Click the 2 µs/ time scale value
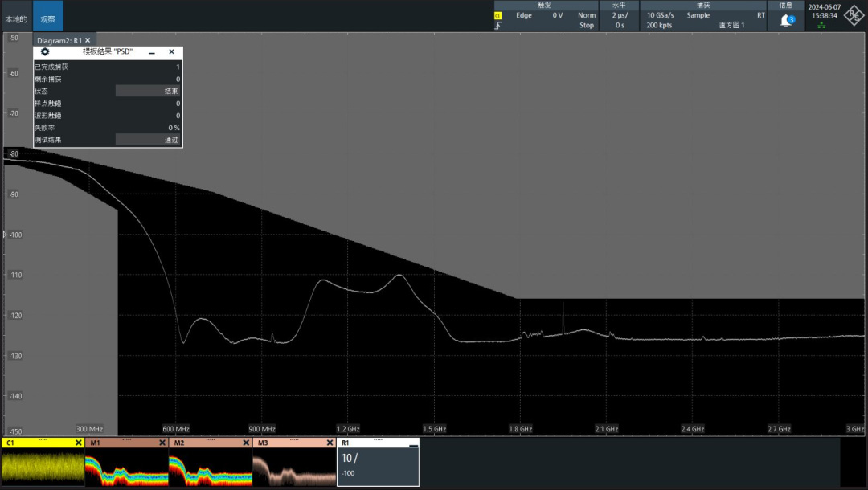The image size is (868, 490). pos(620,15)
